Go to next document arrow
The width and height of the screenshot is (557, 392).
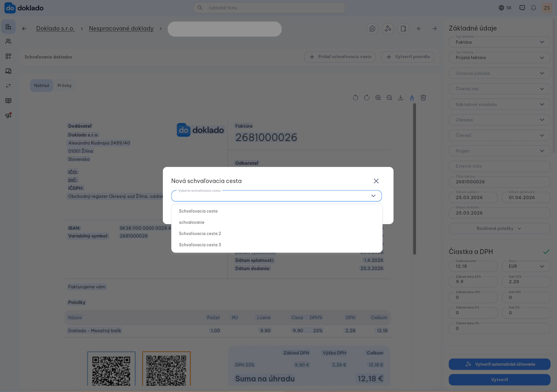[434, 29]
